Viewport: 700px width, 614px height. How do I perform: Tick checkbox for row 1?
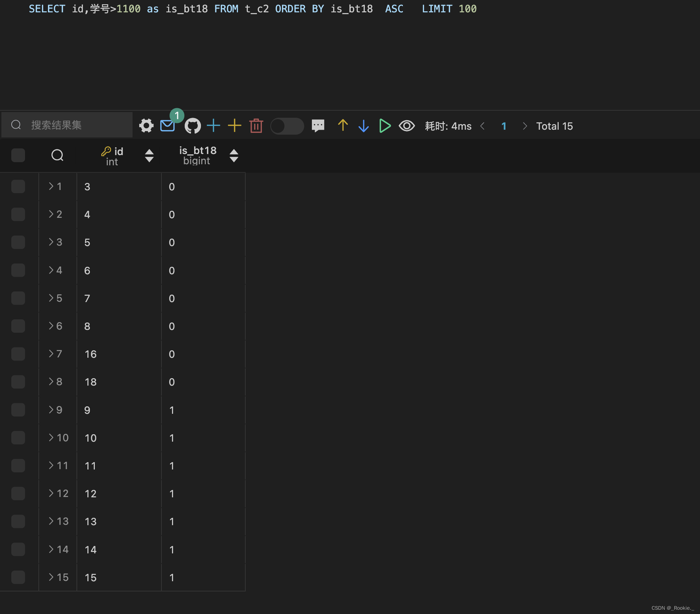18,186
